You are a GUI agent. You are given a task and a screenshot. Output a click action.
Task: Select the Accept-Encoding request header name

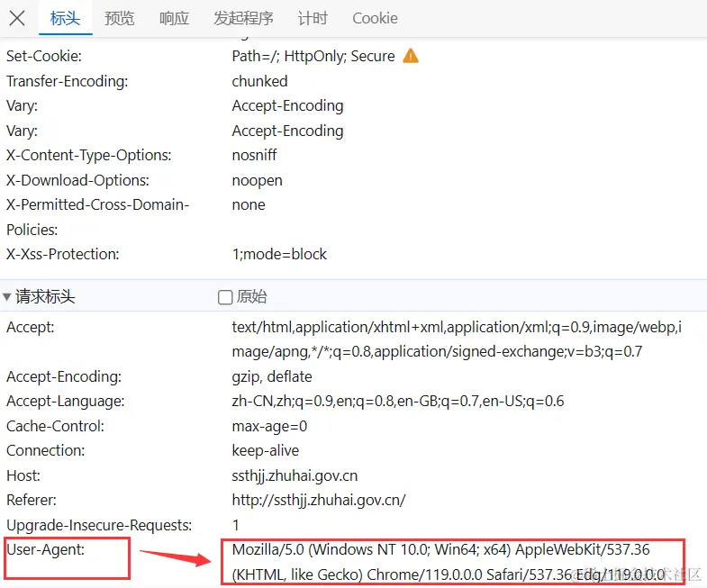[x=64, y=376]
